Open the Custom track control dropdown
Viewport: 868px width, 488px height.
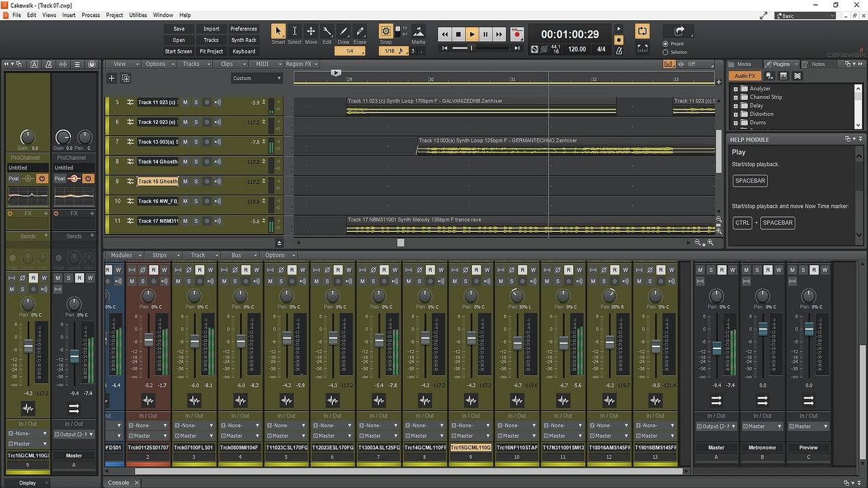256,78
